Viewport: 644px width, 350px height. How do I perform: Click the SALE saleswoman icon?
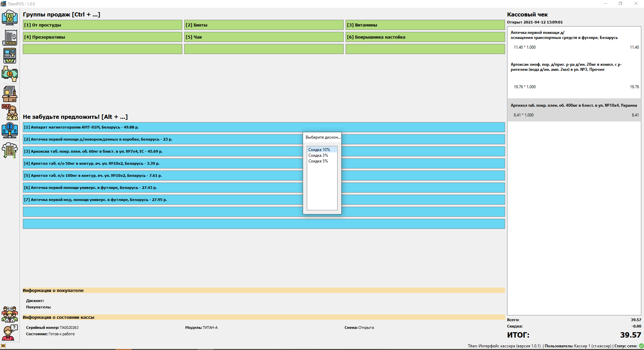(10, 112)
